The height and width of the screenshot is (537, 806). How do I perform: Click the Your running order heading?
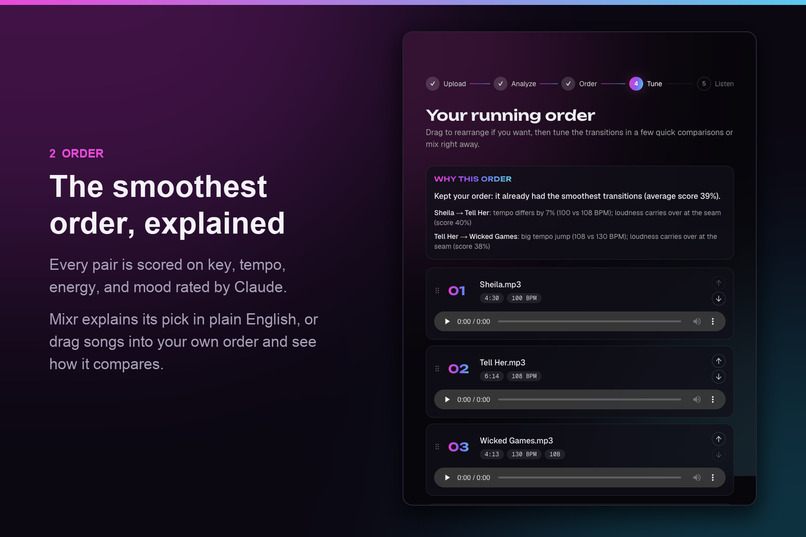[510, 115]
